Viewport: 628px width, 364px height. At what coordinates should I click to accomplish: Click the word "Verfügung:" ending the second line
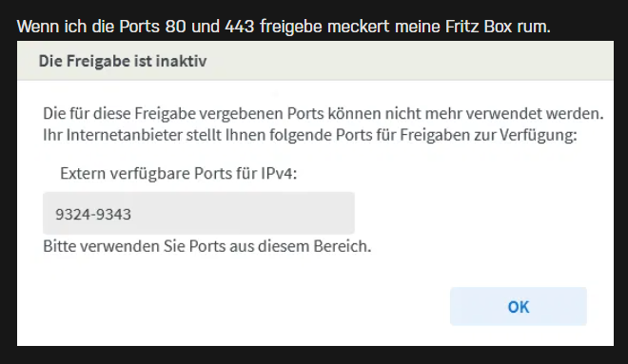[x=539, y=135]
